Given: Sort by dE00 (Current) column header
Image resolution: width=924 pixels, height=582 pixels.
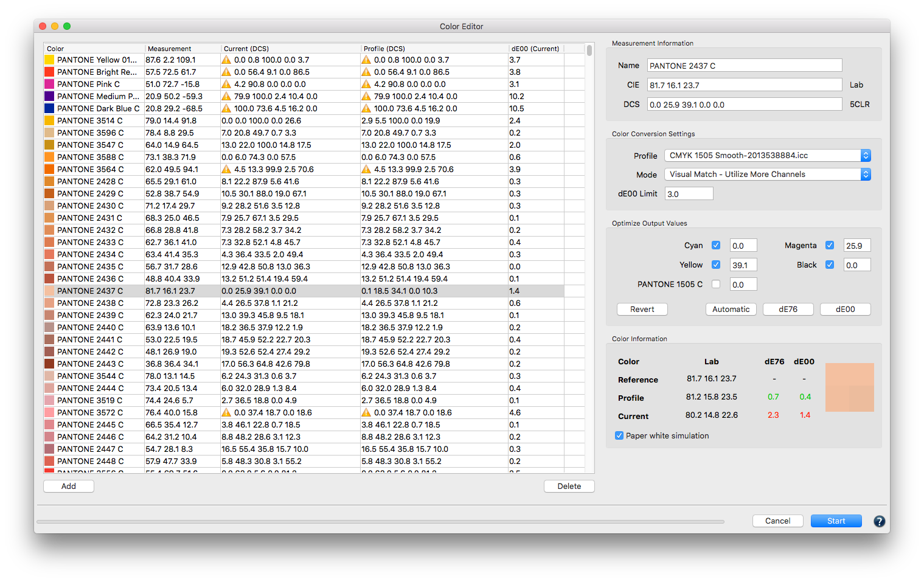Looking at the screenshot, I should tap(536, 49).
